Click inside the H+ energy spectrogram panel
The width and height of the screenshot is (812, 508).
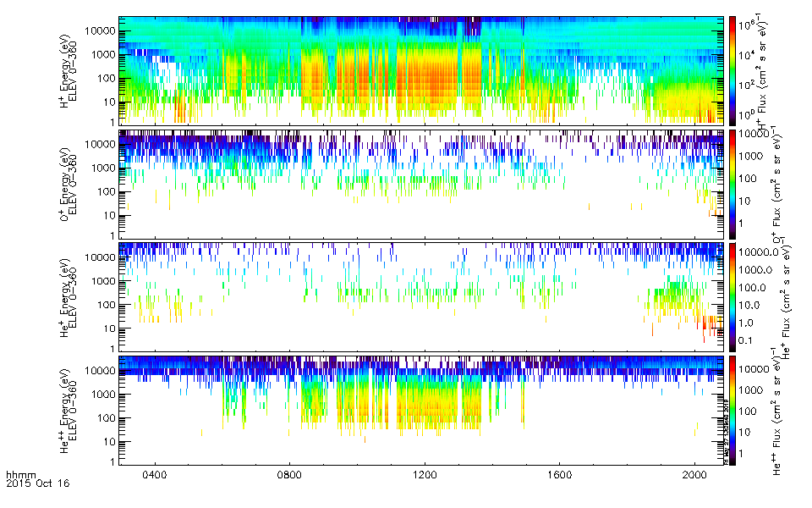(423, 70)
